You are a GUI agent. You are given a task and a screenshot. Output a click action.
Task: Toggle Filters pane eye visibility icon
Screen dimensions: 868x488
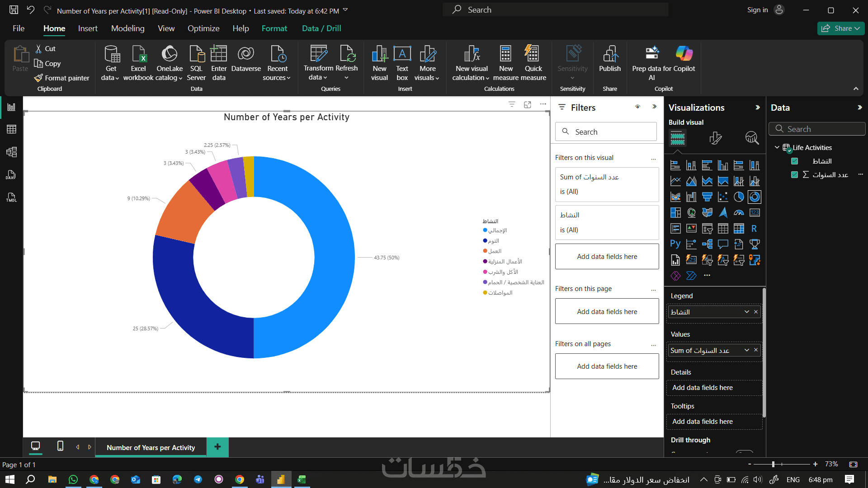[637, 107]
